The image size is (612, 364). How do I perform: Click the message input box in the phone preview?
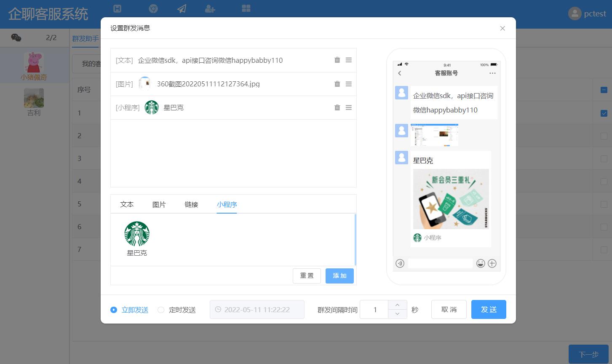440,263
